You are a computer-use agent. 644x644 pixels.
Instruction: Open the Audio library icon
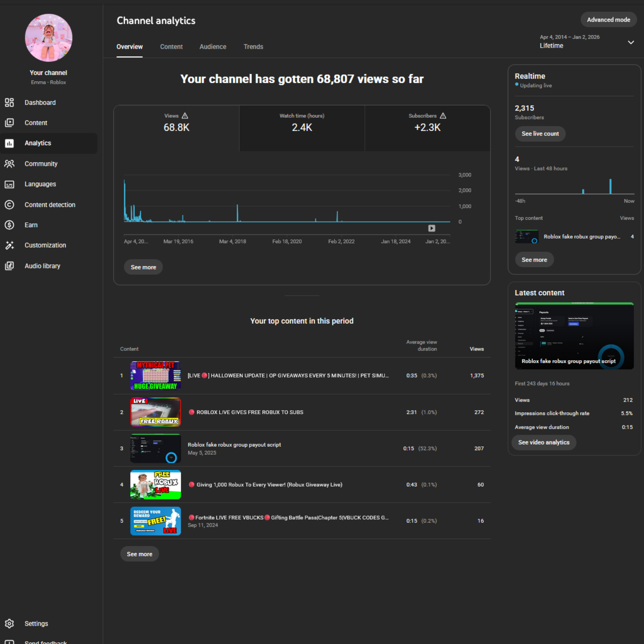[9, 266]
